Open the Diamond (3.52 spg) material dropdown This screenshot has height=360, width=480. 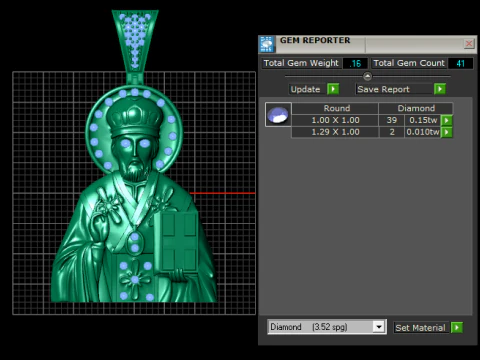pos(379,327)
